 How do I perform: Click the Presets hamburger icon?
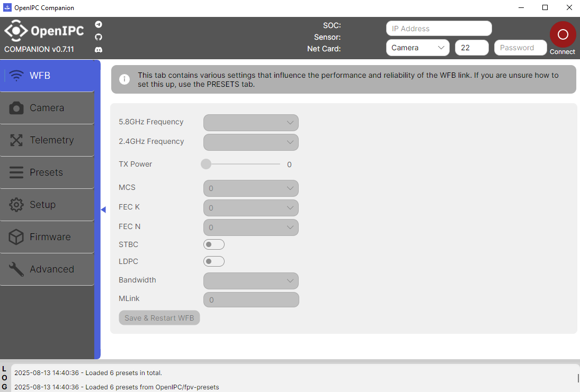(x=16, y=172)
